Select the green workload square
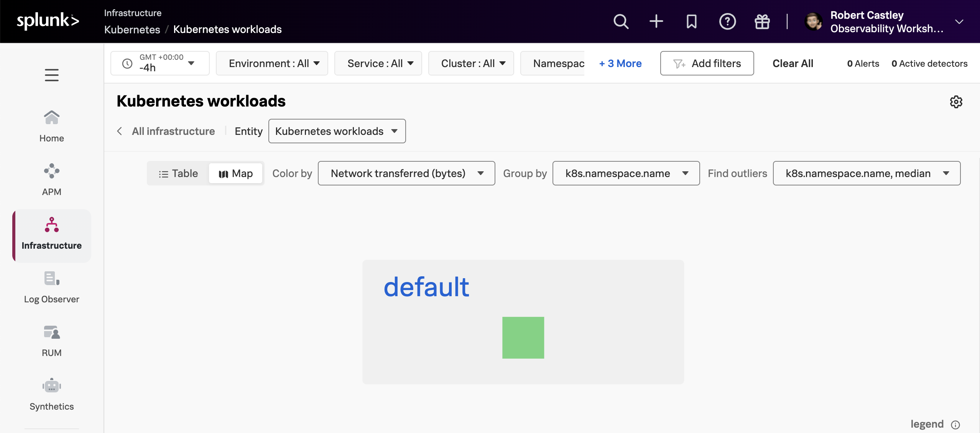The height and width of the screenshot is (433, 980). (x=523, y=338)
